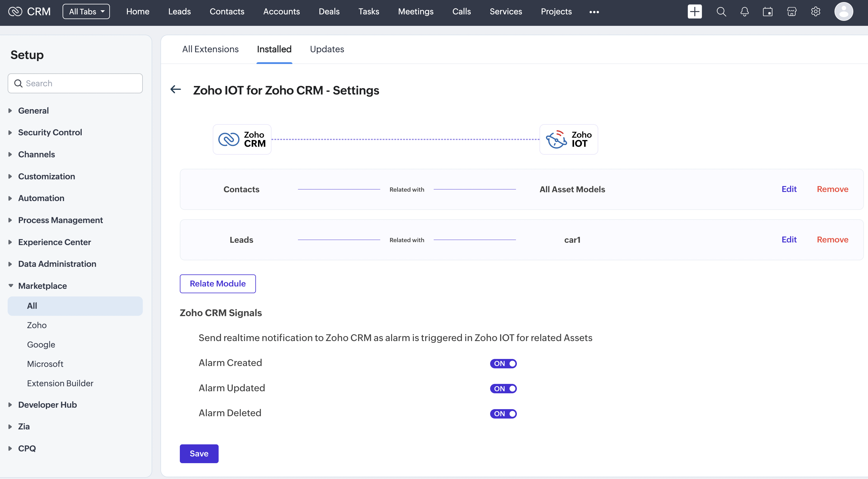The height and width of the screenshot is (479, 868).
Task: Open the All Tabs dropdown
Action: coord(86,12)
